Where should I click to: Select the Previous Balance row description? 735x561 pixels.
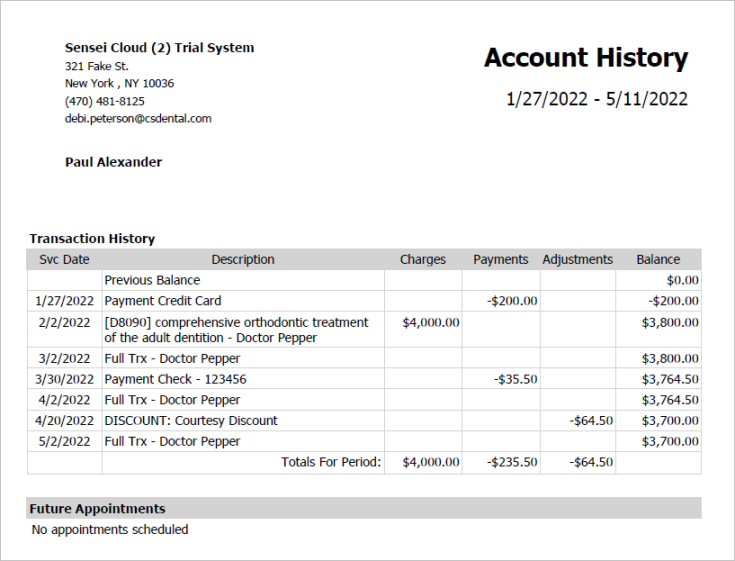point(152,280)
